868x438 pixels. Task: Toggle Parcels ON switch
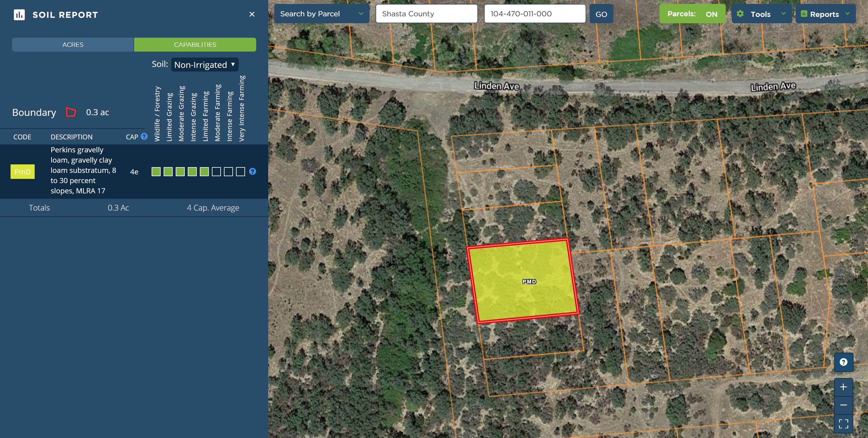pyautogui.click(x=692, y=14)
